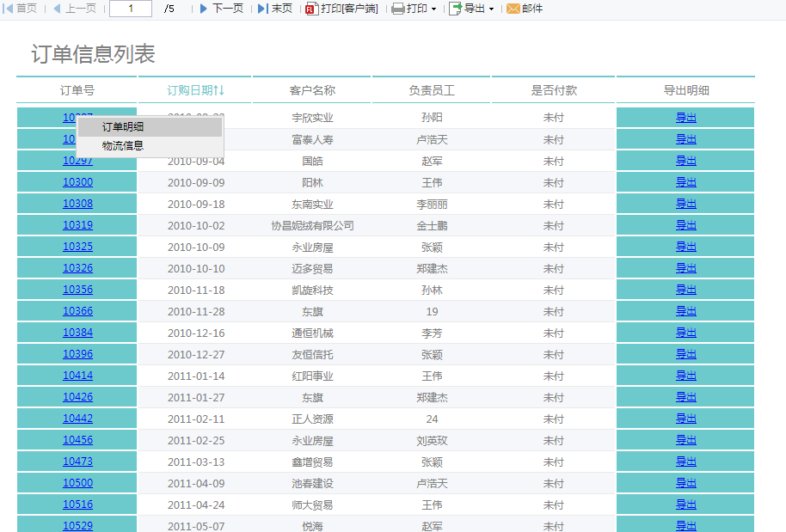This screenshot has width=786, height=532.
Task: Click 导出 link for 通恒机械 row
Action: [685, 333]
